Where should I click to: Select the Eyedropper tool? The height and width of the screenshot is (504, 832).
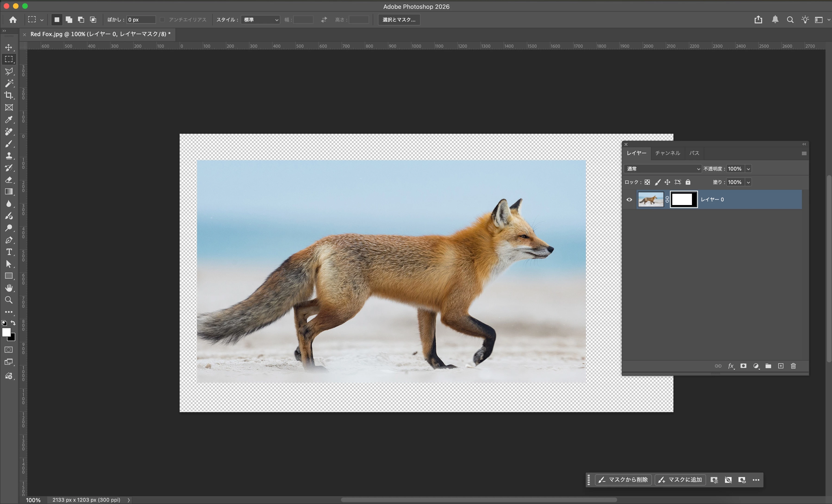point(9,119)
